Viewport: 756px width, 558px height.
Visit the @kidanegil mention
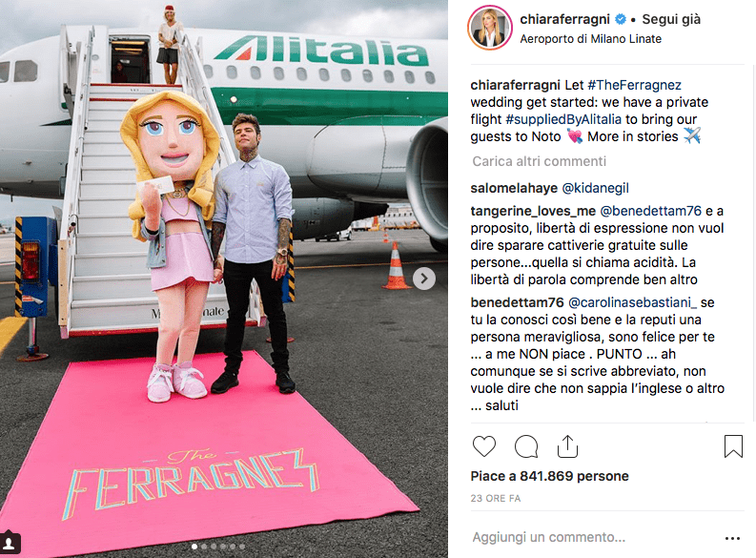(596, 188)
